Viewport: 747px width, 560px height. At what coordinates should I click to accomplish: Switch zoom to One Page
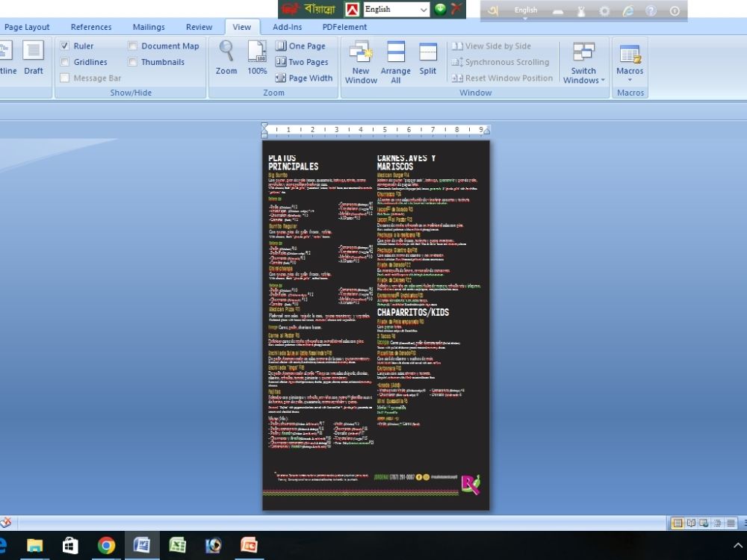coord(301,46)
